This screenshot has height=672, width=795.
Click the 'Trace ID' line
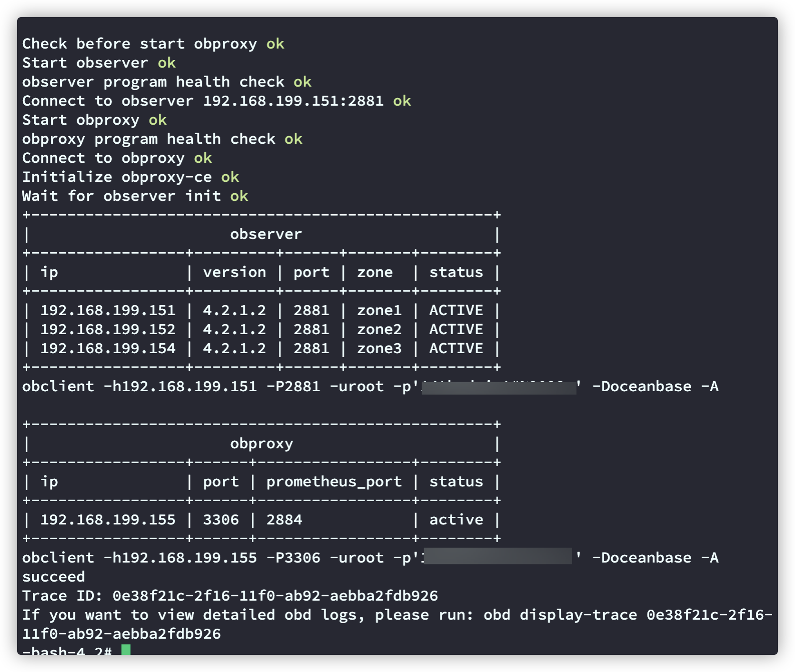click(x=230, y=596)
